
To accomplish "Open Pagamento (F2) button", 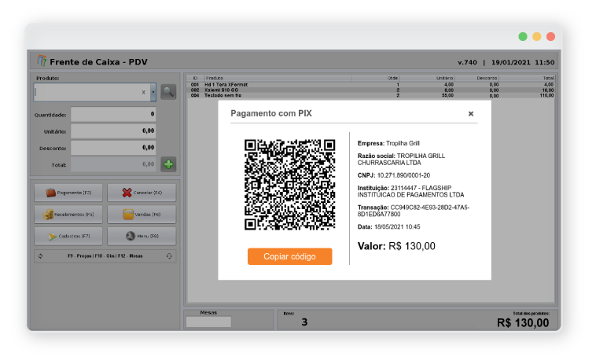I will point(71,193).
